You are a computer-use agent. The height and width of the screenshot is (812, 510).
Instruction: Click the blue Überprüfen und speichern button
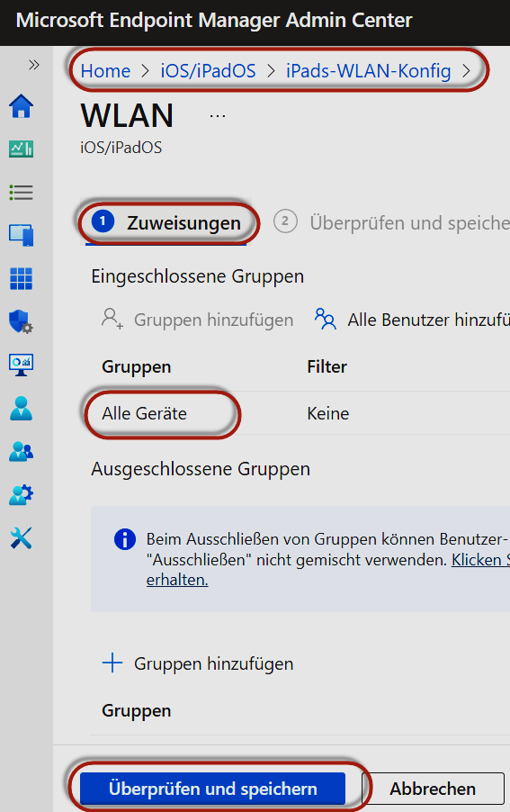[212, 789]
